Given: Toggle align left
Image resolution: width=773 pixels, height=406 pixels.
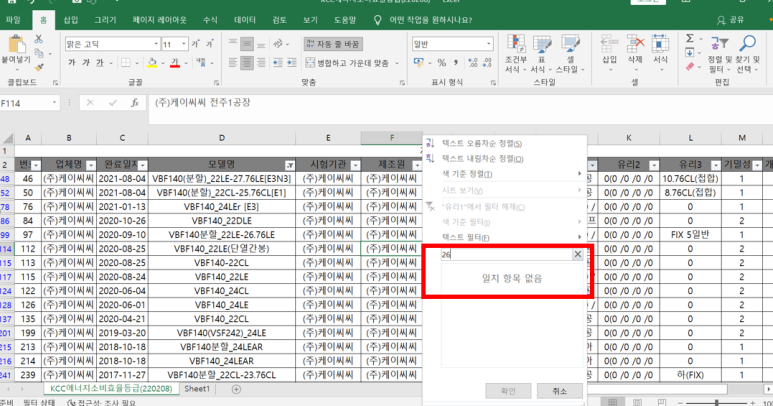Looking at the screenshot, I should (233, 63).
